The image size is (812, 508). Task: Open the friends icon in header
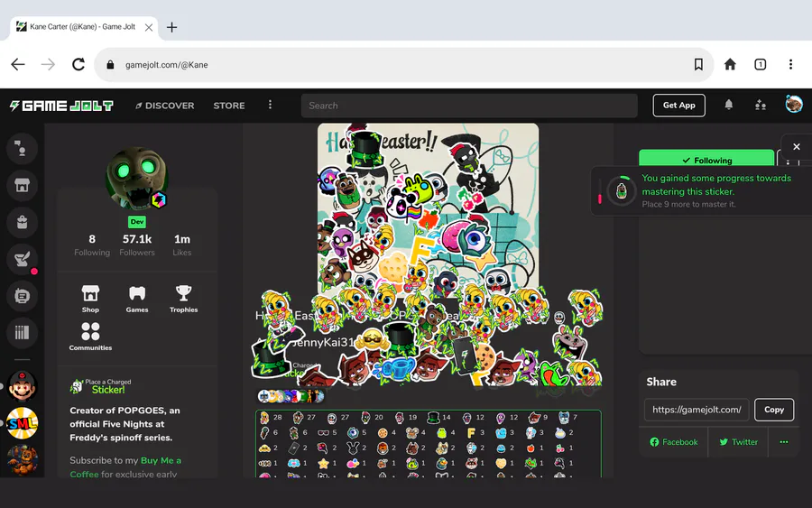(761, 106)
